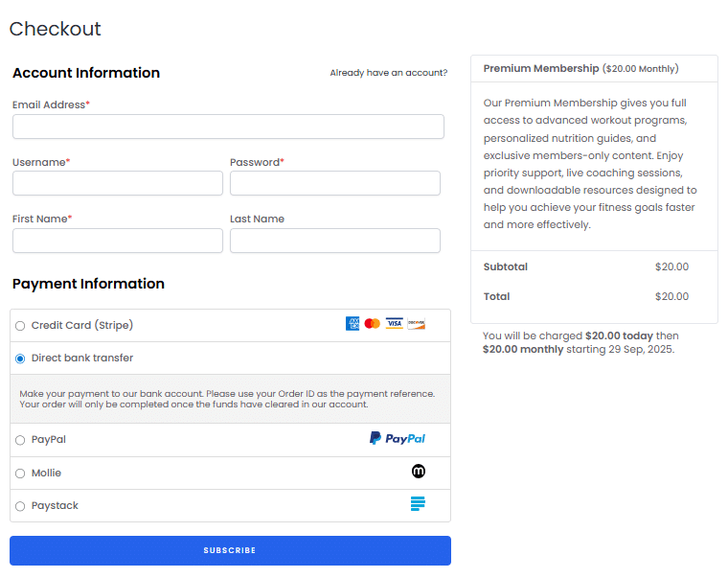Click the Premium Membership heading
Image resolution: width=728 pixels, height=578 pixels.
pos(541,69)
